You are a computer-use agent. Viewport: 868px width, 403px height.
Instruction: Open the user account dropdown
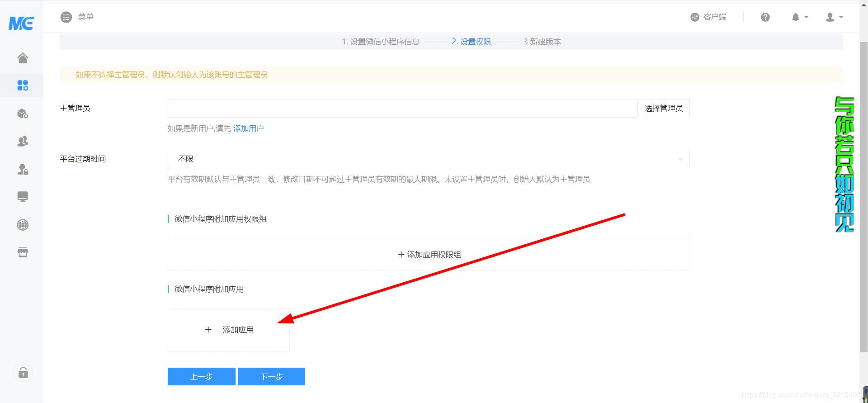click(834, 17)
